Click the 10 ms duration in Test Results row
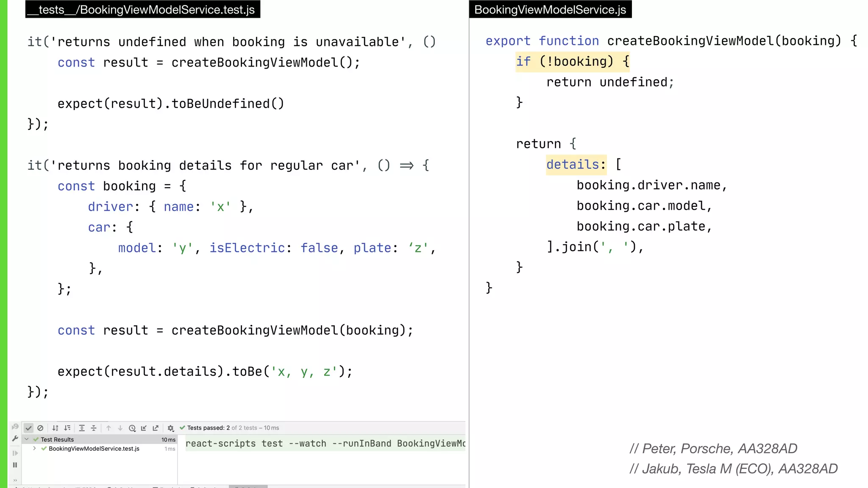The height and width of the screenshot is (488, 868). coord(168,440)
